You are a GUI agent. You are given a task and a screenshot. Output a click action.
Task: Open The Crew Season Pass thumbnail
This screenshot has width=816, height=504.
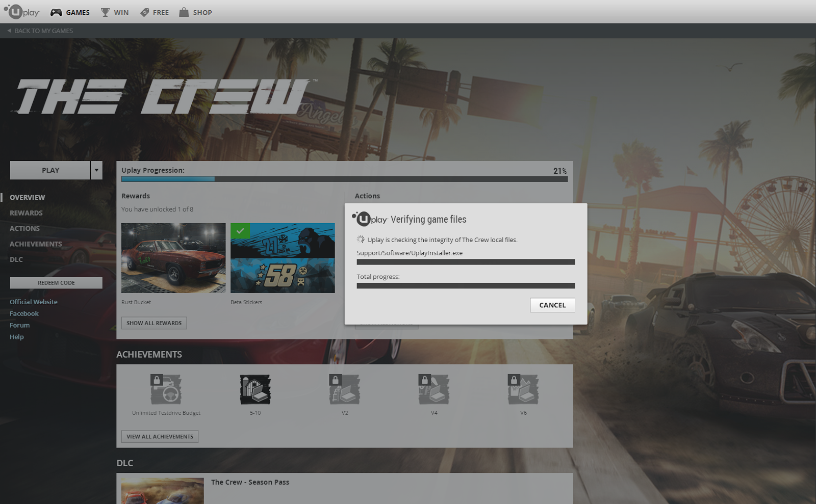pos(162,491)
